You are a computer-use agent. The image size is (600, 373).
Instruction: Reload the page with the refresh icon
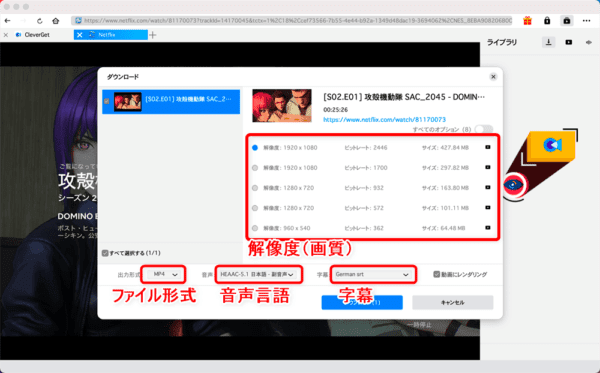point(39,21)
